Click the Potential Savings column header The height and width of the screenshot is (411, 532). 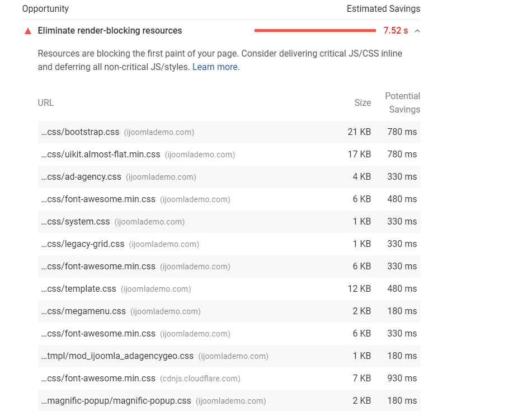[x=402, y=102]
